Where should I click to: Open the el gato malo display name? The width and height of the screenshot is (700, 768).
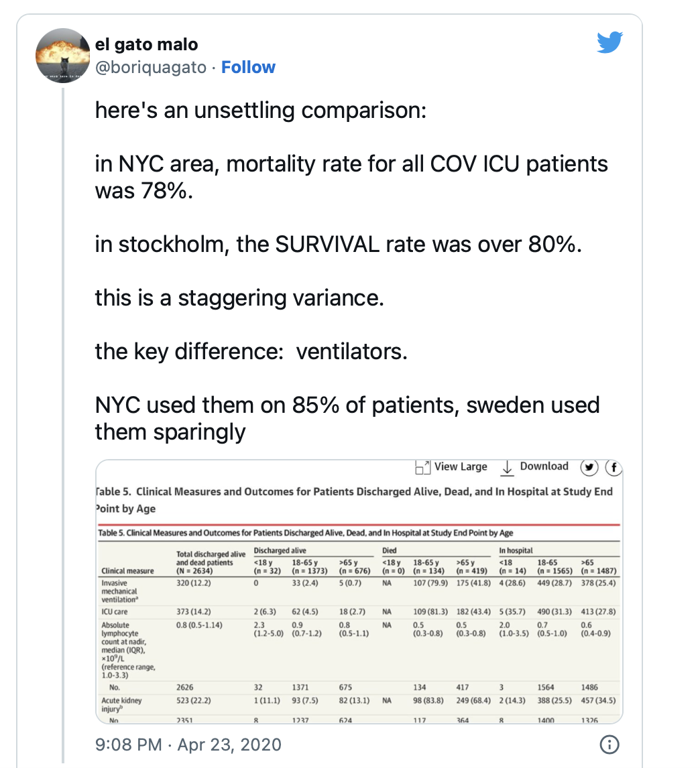pyautogui.click(x=147, y=44)
